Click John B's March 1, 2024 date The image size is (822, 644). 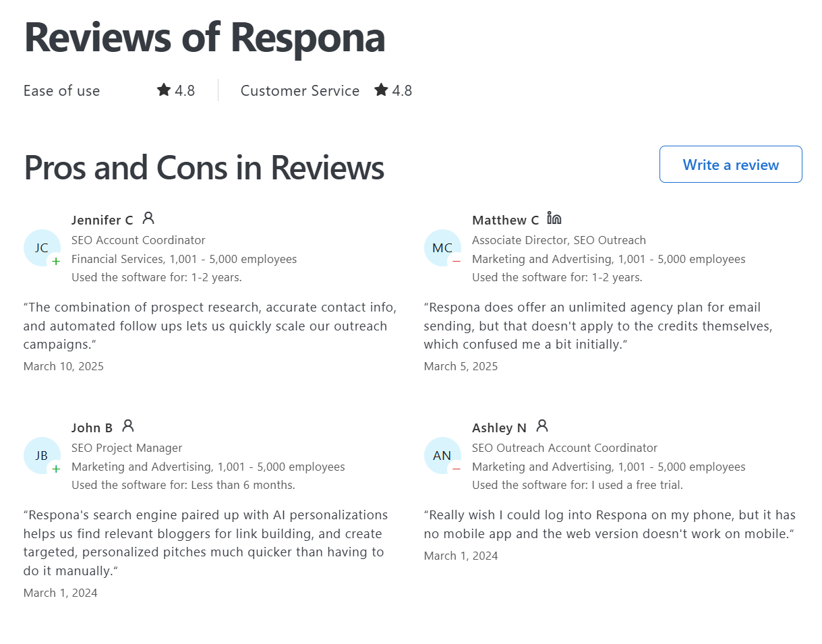pyautogui.click(x=61, y=593)
